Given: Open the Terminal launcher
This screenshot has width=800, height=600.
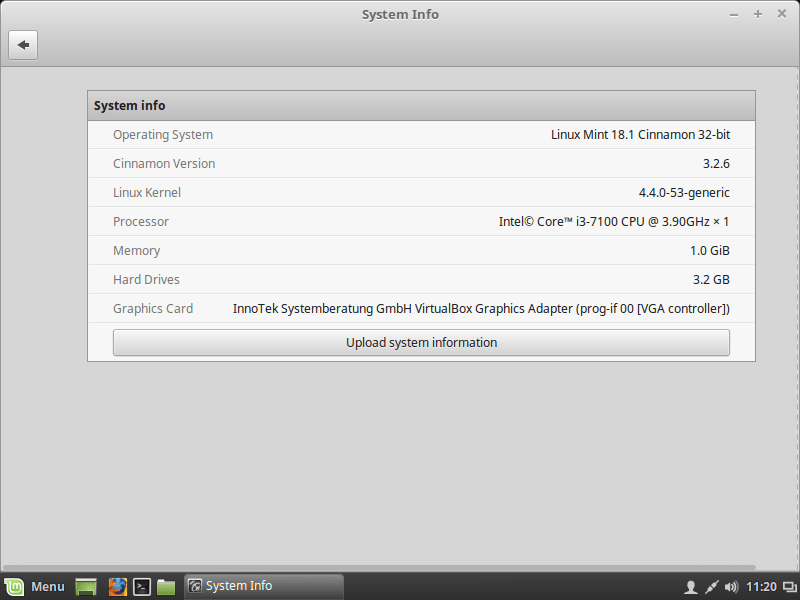Looking at the screenshot, I should (x=142, y=587).
